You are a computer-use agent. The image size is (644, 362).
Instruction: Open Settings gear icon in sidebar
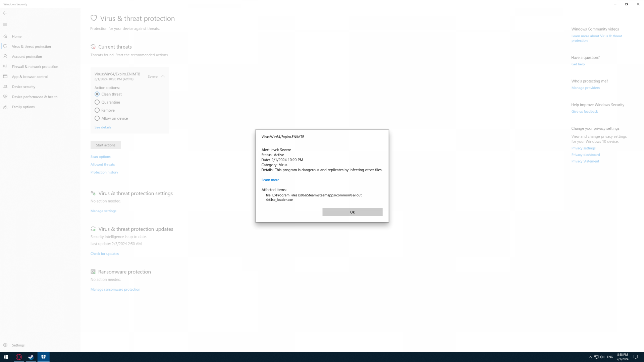point(5,345)
